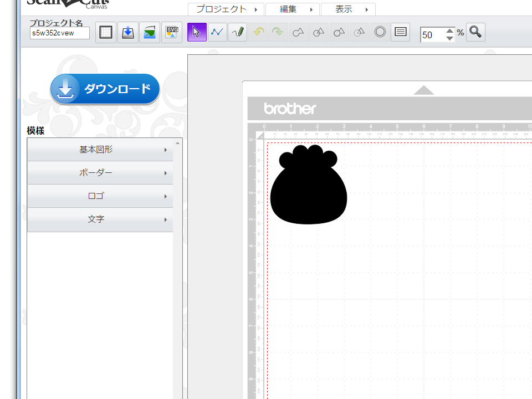Open the image tracing icon

tap(150, 33)
